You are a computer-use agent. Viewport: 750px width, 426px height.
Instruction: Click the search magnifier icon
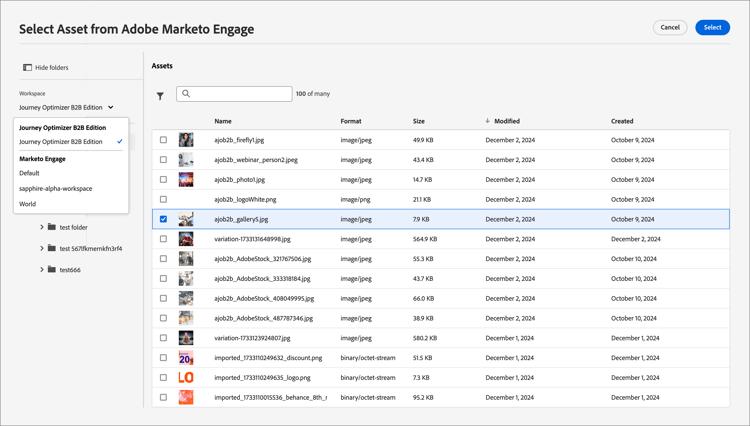coord(186,94)
